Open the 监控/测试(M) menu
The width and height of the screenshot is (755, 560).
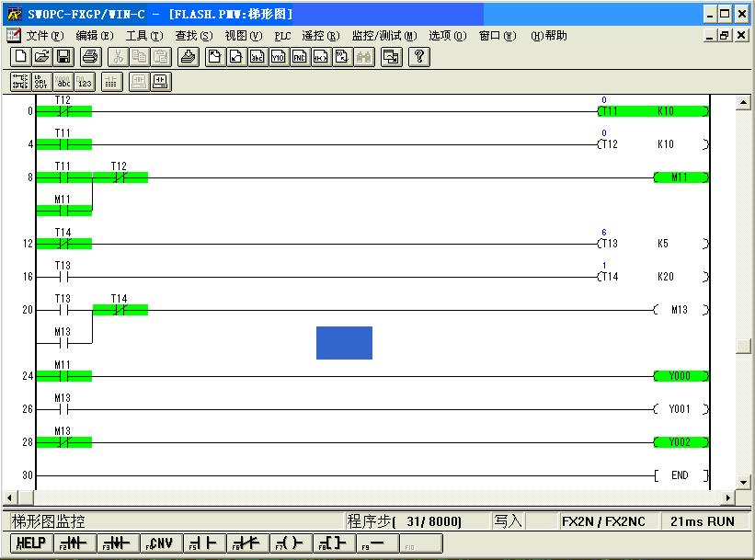point(384,36)
